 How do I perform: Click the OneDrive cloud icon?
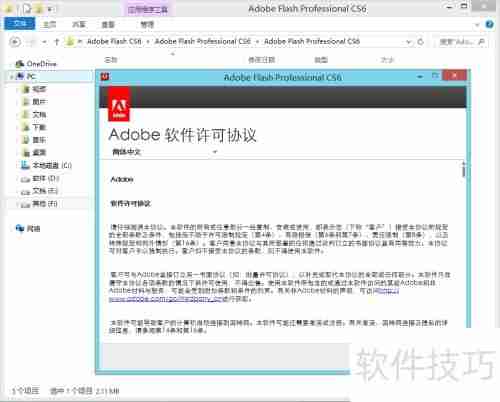[x=20, y=64]
